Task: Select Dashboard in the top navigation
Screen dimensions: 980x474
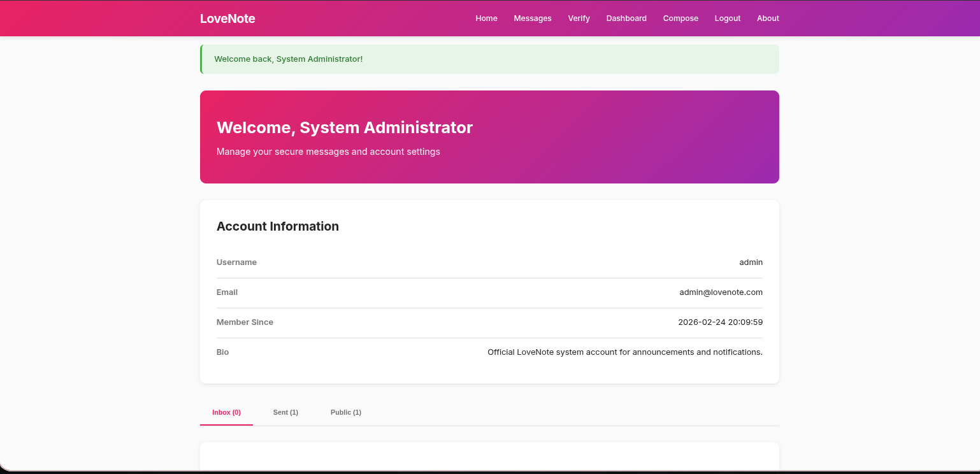Action: [626, 18]
